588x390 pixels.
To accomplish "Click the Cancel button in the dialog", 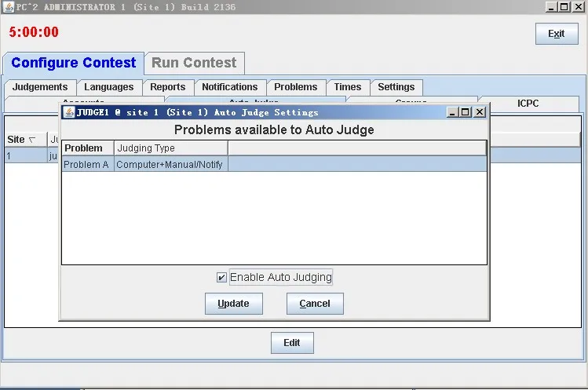I will 315,304.
